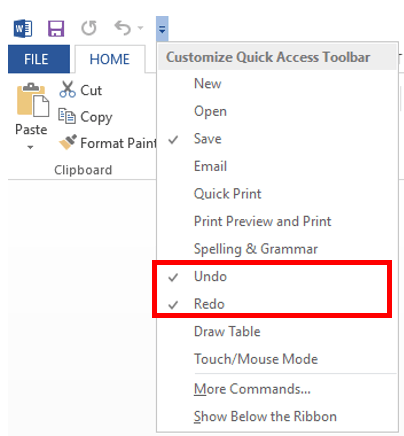This screenshot has height=436, width=404.
Task: Open the FILE tab
Action: pos(39,59)
